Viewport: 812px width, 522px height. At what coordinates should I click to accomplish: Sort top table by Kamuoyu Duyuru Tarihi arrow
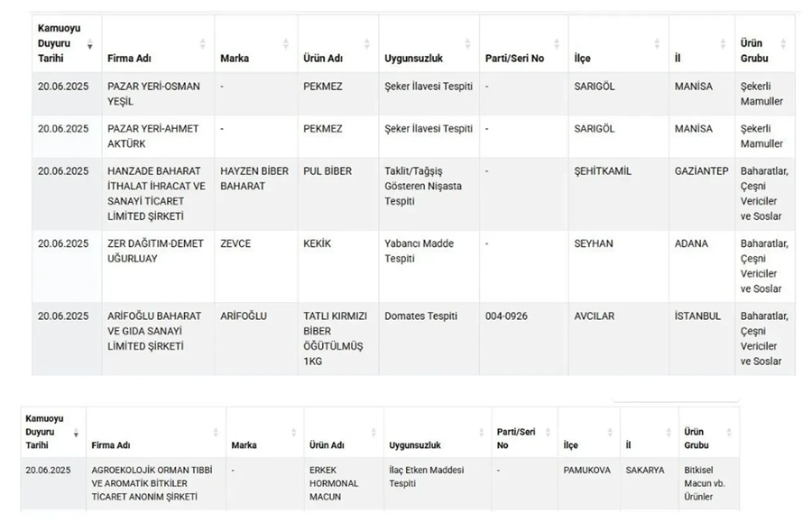[90, 44]
